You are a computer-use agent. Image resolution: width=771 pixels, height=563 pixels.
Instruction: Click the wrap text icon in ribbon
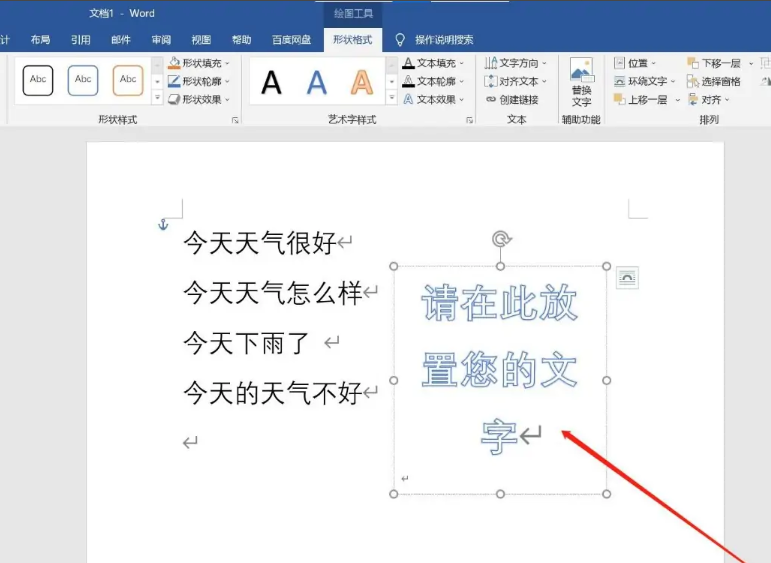tap(620, 81)
